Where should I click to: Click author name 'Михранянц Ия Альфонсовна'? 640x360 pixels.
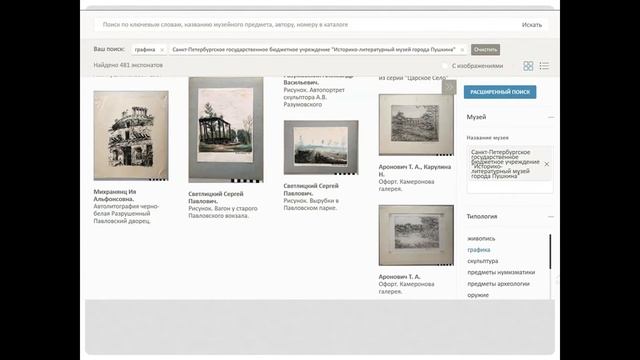click(x=114, y=195)
